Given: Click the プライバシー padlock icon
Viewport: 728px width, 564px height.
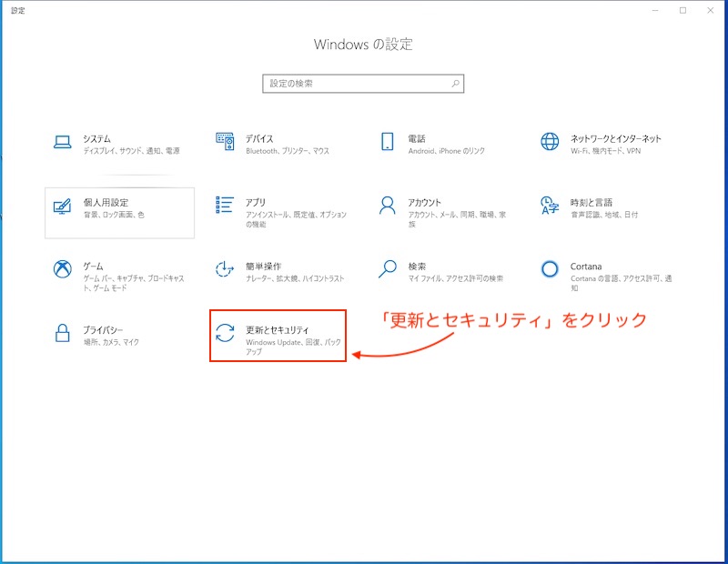Looking at the screenshot, I should 62,333.
